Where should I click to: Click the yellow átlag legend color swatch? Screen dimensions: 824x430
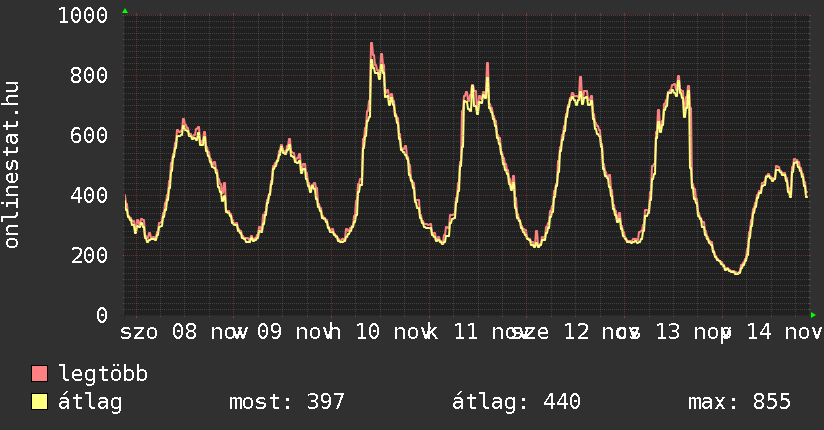pos(40,402)
